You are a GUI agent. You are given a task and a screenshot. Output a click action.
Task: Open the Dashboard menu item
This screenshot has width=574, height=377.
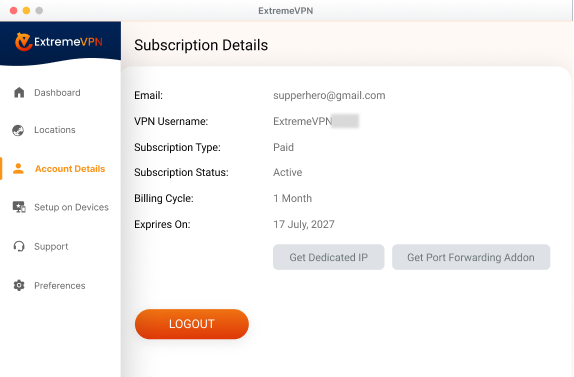point(57,93)
